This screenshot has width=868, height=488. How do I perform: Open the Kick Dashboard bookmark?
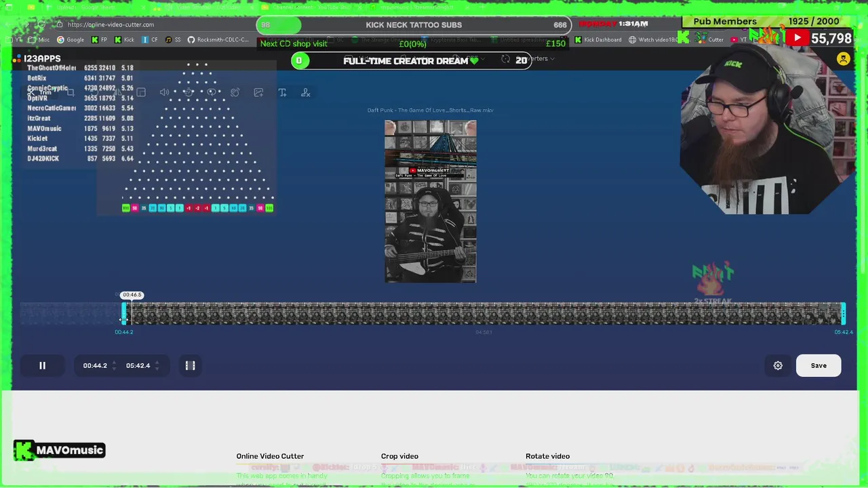click(597, 40)
